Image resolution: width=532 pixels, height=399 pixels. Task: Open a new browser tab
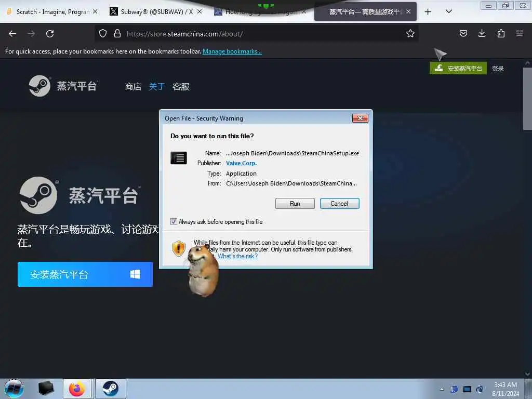point(428,12)
